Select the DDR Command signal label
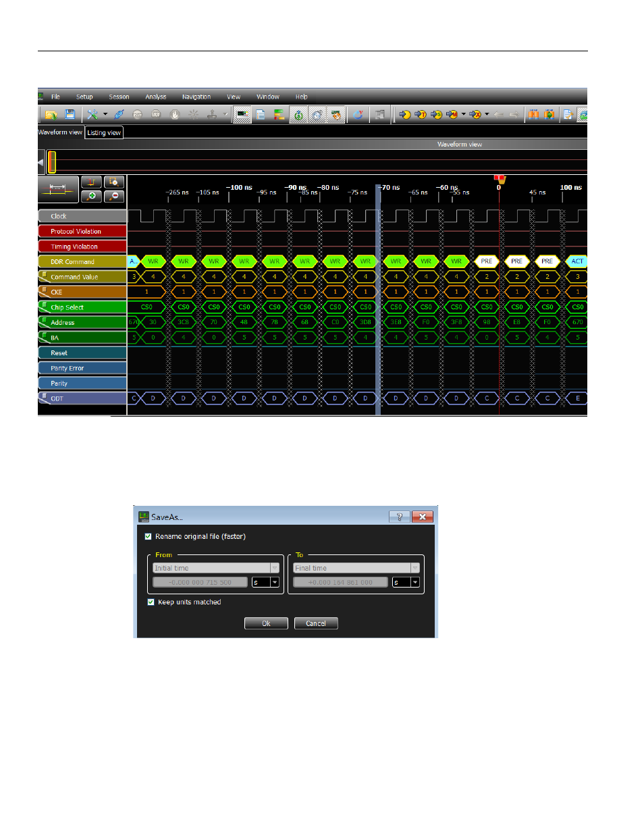644x834 pixels. pyautogui.click(x=82, y=261)
